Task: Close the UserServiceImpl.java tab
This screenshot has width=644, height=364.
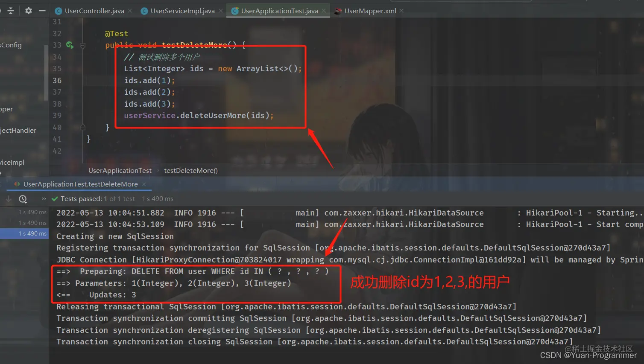Action: point(221,11)
